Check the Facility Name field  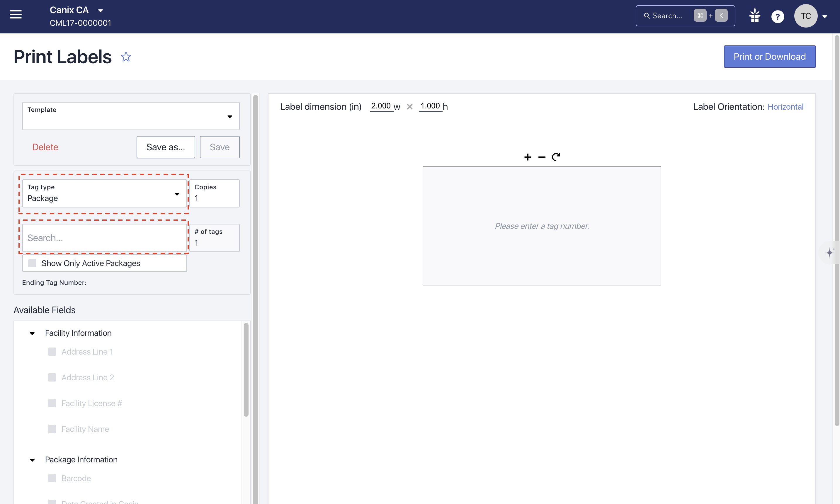[x=52, y=429]
